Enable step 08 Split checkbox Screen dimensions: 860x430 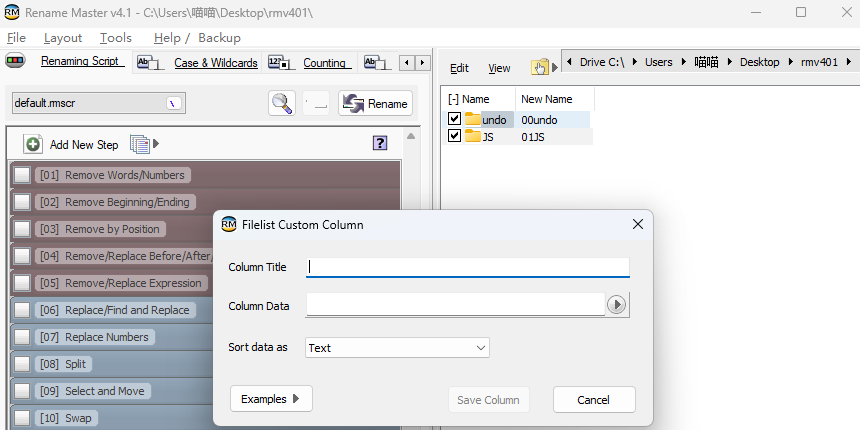tap(22, 364)
